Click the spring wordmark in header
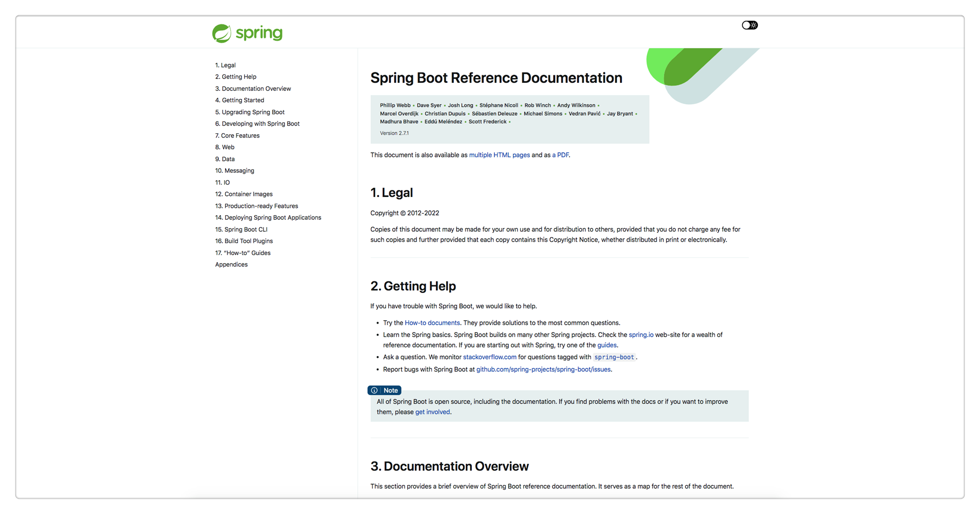The height and width of the screenshot is (514, 980). coord(259,33)
